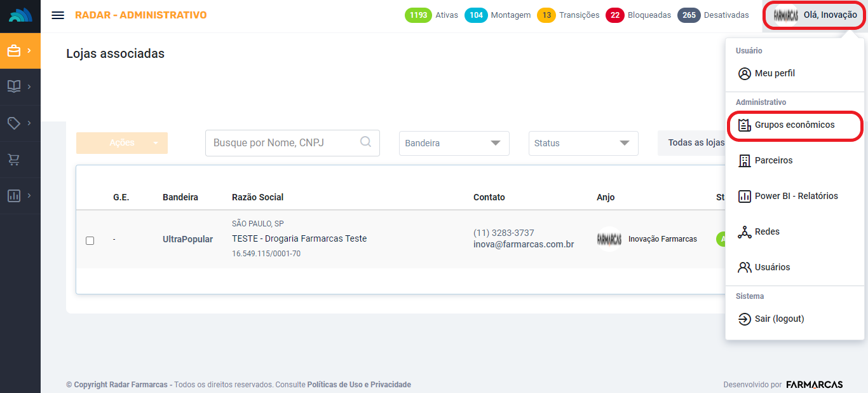
Task: Open the briefcase sidebar section
Action: pyautogui.click(x=20, y=51)
